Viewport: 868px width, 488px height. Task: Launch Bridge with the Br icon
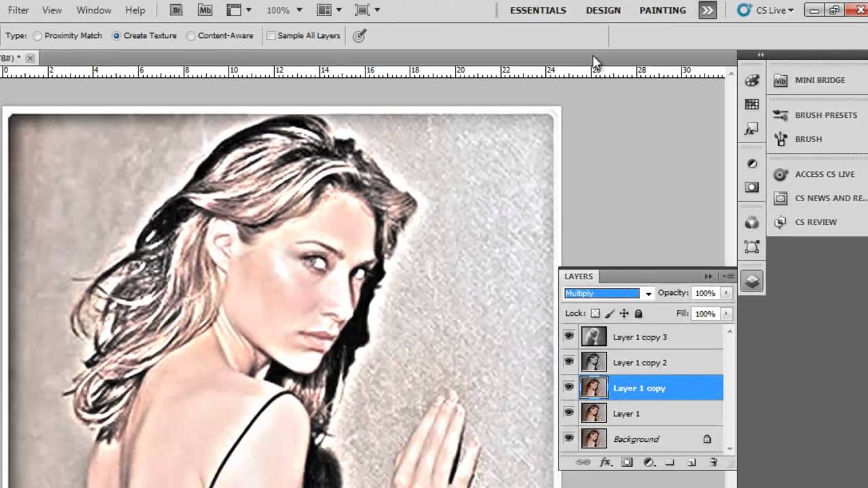click(x=176, y=10)
